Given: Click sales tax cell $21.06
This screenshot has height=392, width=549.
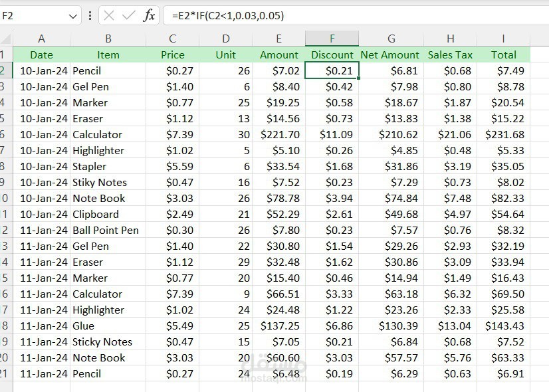Looking at the screenshot, I should tap(450, 134).
